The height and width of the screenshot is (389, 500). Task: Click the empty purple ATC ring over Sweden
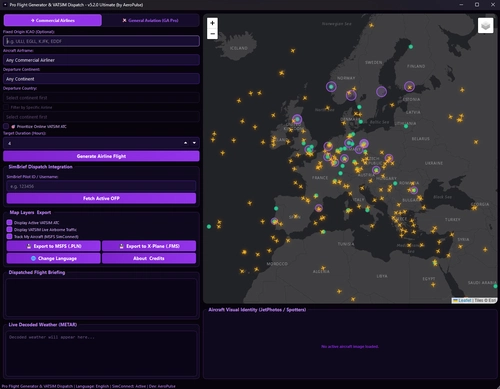[381, 91]
